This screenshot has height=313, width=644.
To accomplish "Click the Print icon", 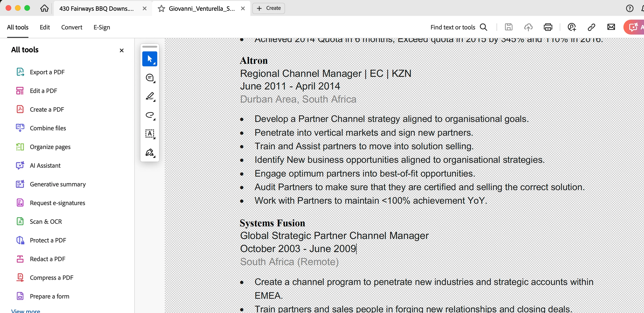I will tap(548, 27).
